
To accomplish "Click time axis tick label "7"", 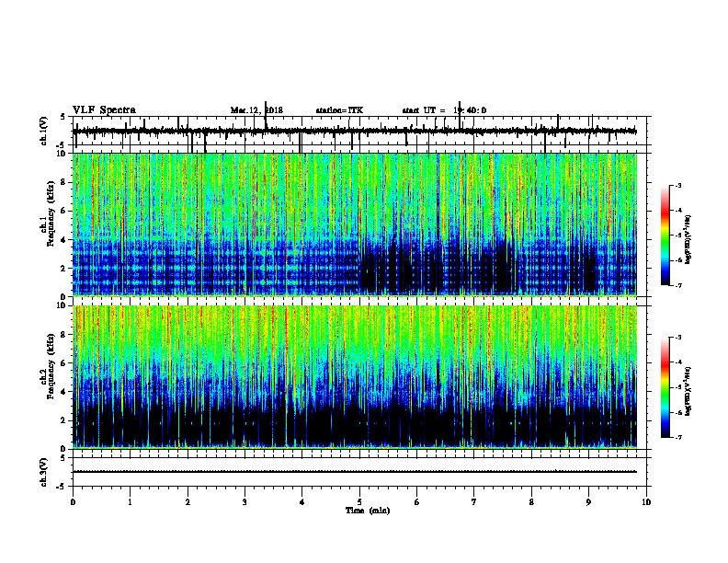I will [x=474, y=502].
